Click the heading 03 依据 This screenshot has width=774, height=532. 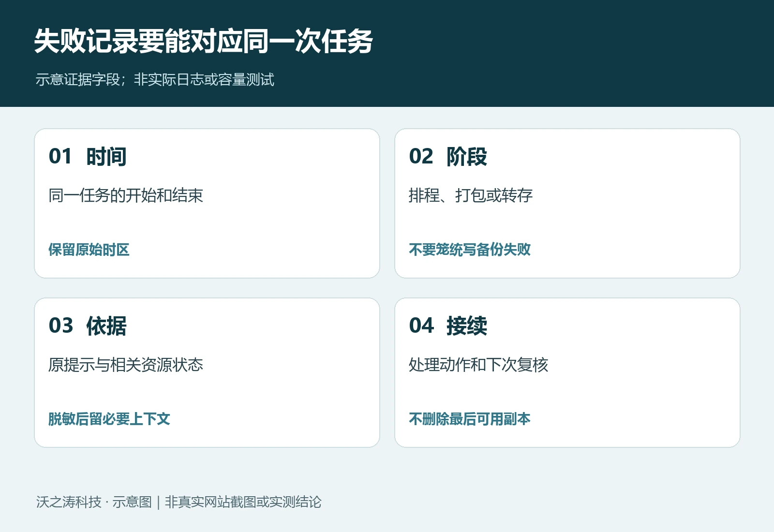click(88, 325)
